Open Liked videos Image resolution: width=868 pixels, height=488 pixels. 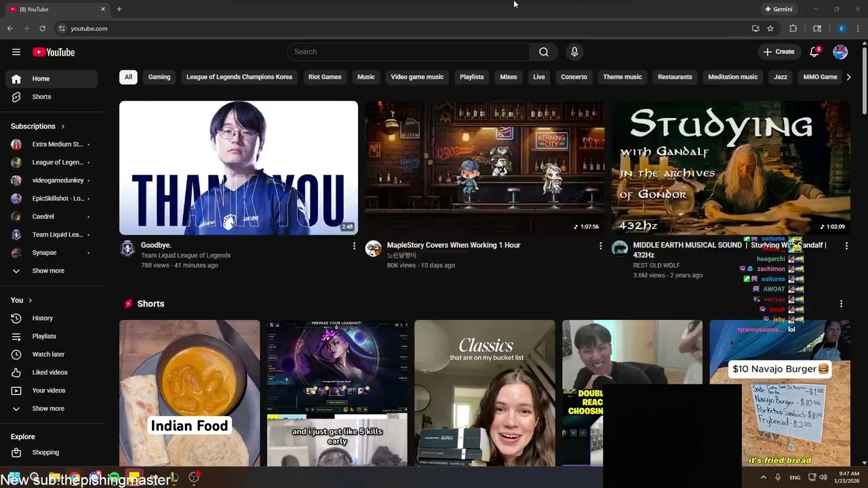[52, 373]
